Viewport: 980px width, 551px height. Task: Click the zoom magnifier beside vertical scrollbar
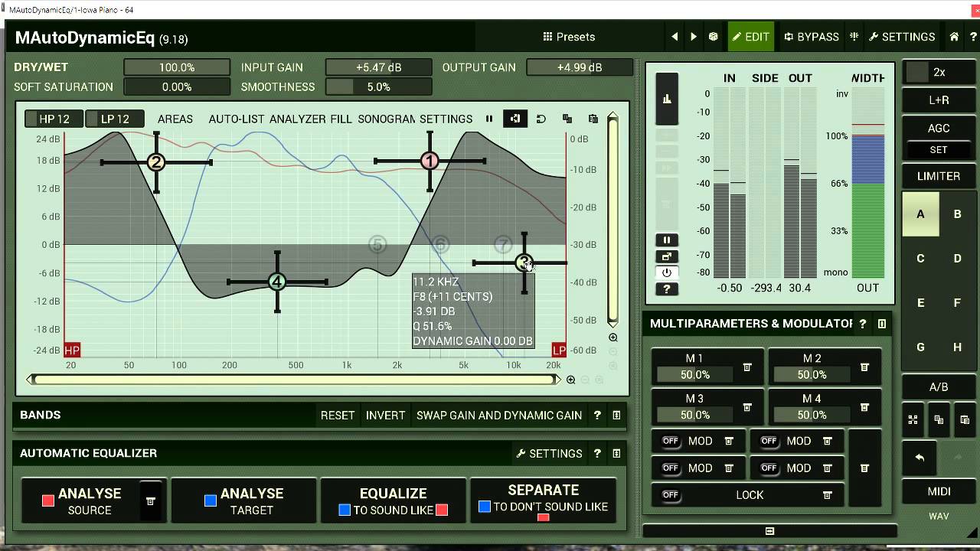[x=613, y=337]
